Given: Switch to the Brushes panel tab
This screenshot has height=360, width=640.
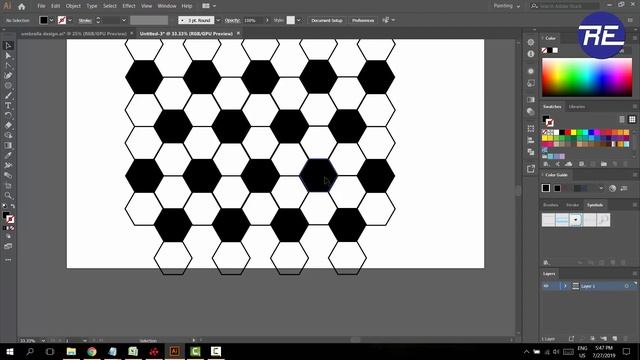Looking at the screenshot, I should (x=550, y=205).
